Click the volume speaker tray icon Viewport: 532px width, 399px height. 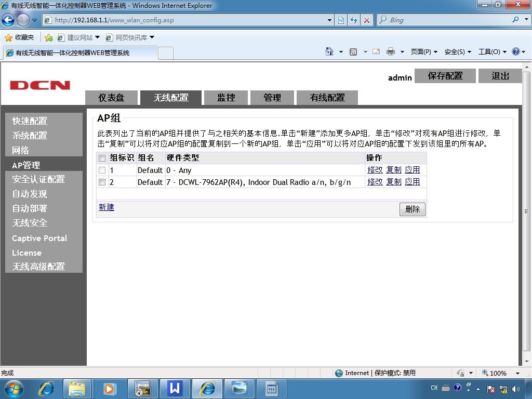[x=516, y=389]
